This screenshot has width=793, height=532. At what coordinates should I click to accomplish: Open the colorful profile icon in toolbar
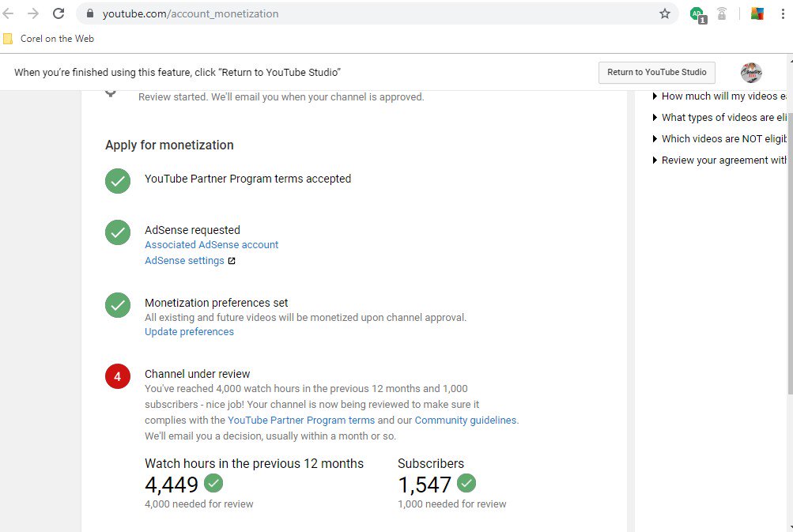[757, 13]
